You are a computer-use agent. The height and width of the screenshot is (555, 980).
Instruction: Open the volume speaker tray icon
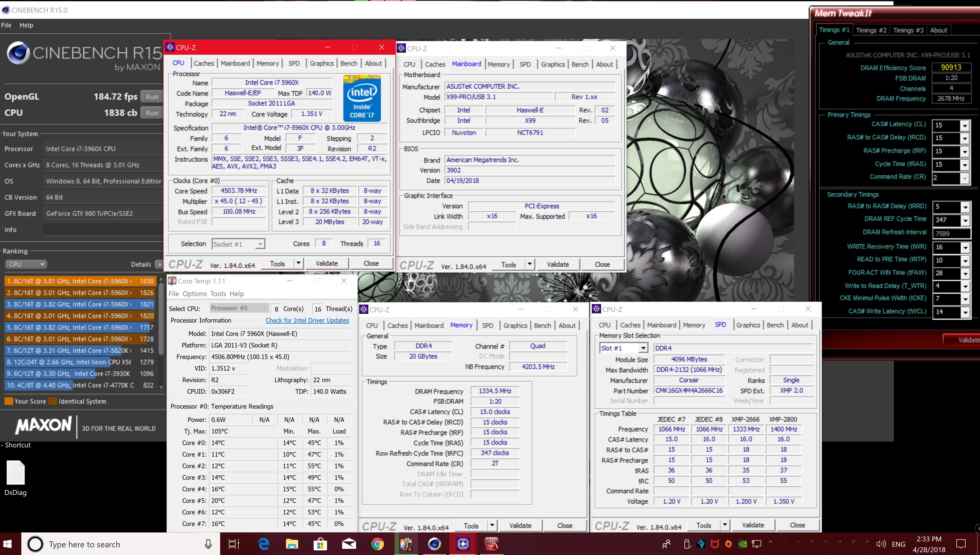coord(881,544)
